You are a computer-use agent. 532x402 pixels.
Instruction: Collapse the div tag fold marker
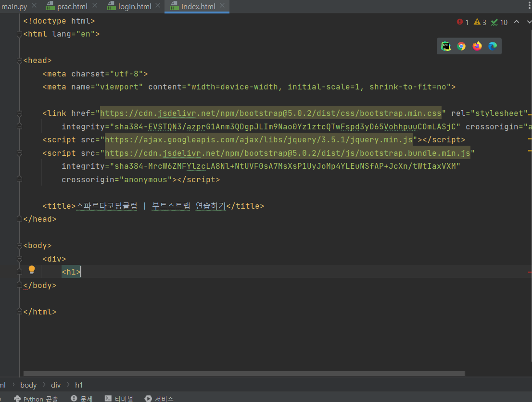[x=19, y=259]
